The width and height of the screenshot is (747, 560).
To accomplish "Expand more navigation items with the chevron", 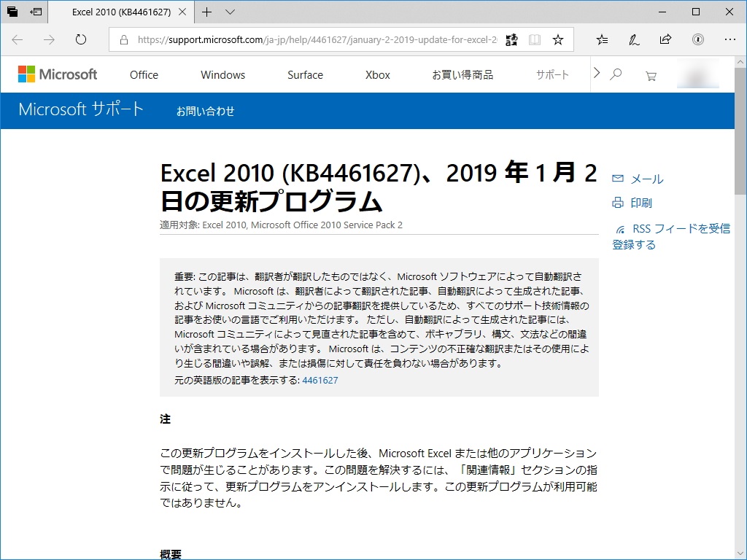I will point(597,74).
